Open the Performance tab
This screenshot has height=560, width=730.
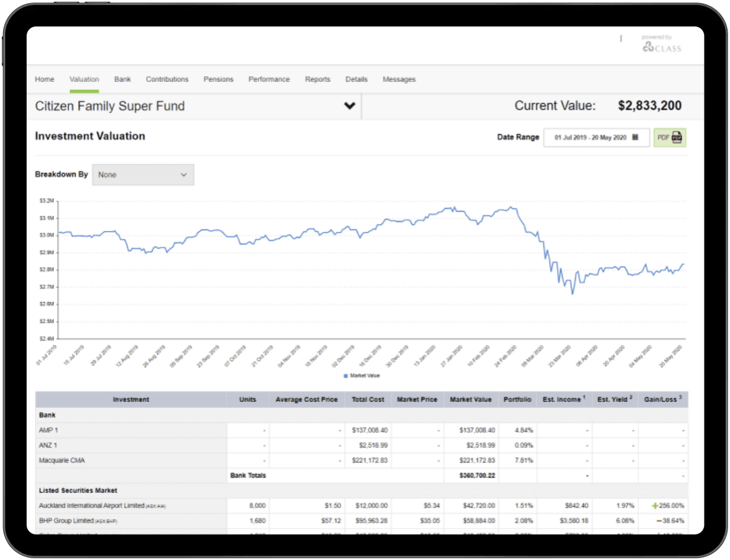click(269, 79)
